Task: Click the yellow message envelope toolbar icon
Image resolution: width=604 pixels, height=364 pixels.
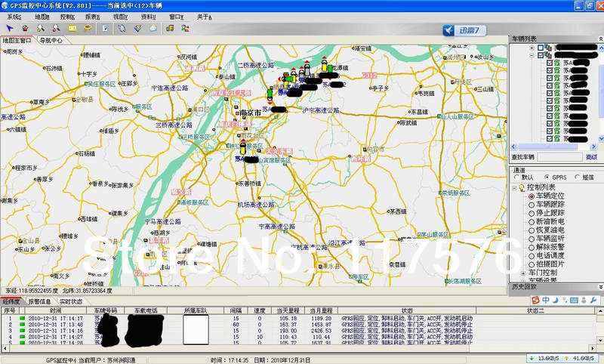Action: [x=72, y=28]
